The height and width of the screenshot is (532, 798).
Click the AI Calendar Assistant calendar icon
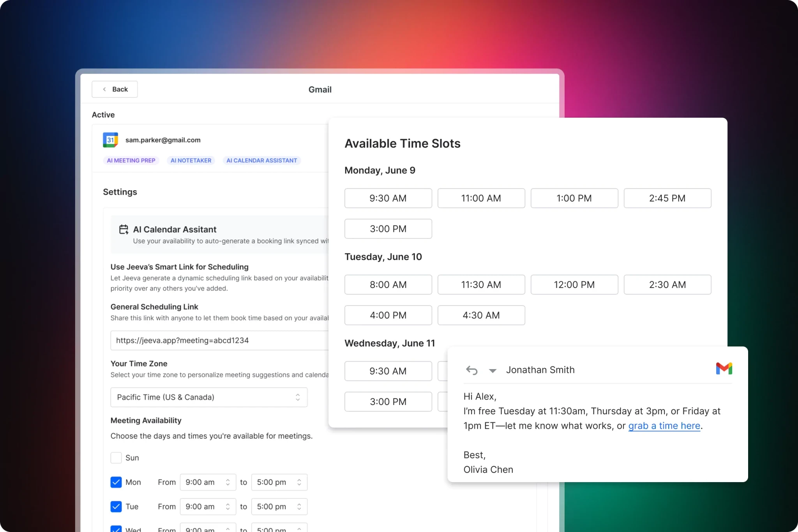point(124,229)
